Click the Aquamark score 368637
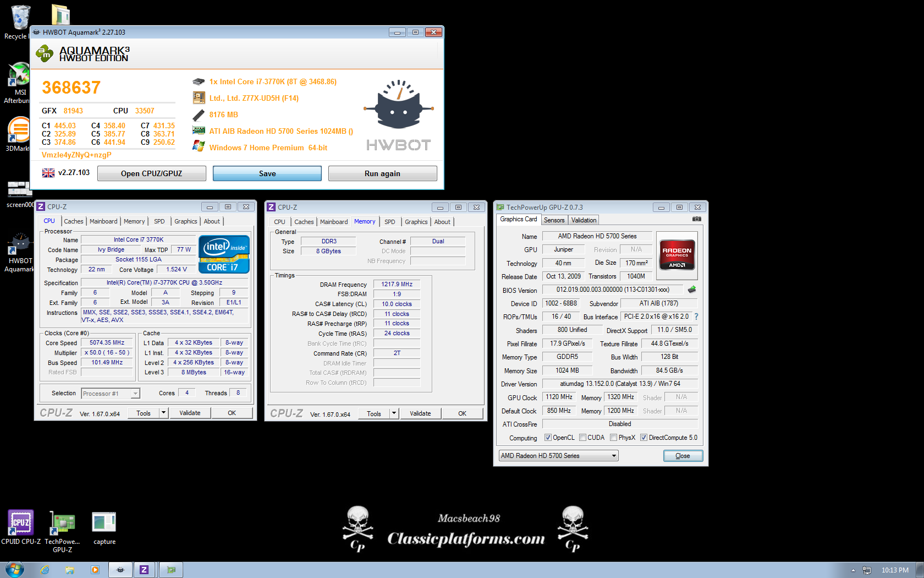 [x=71, y=88]
